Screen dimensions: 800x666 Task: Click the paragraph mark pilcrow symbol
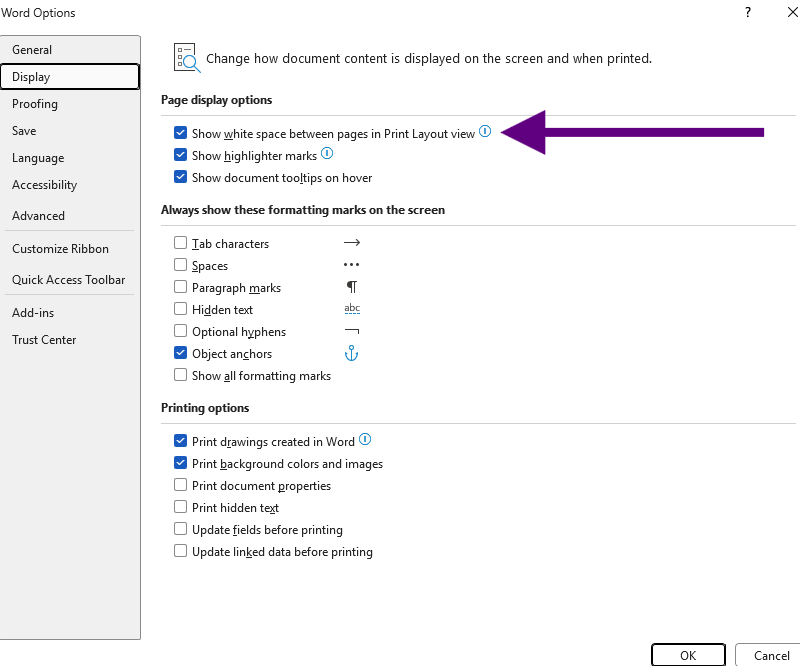pos(352,287)
